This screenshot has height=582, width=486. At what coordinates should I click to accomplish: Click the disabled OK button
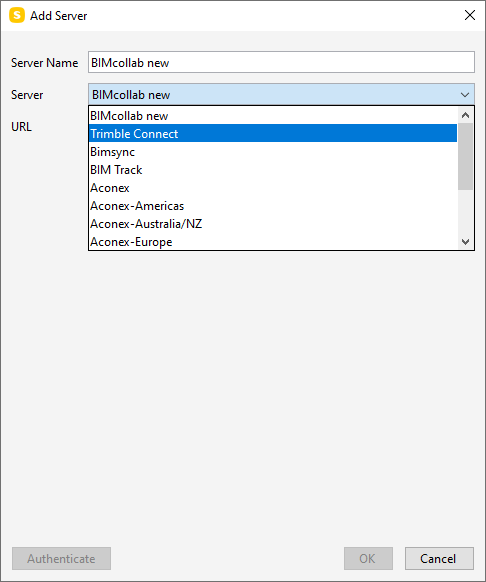pos(368,558)
